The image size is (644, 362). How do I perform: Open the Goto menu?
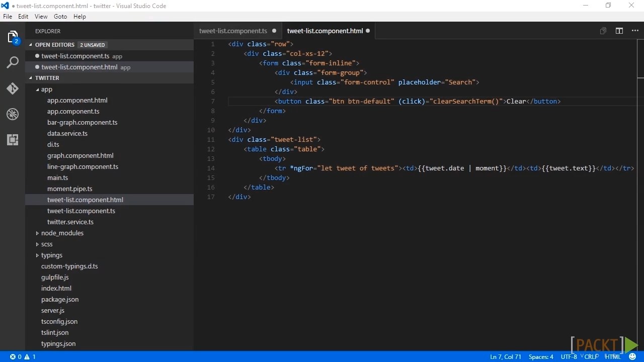[x=60, y=17]
